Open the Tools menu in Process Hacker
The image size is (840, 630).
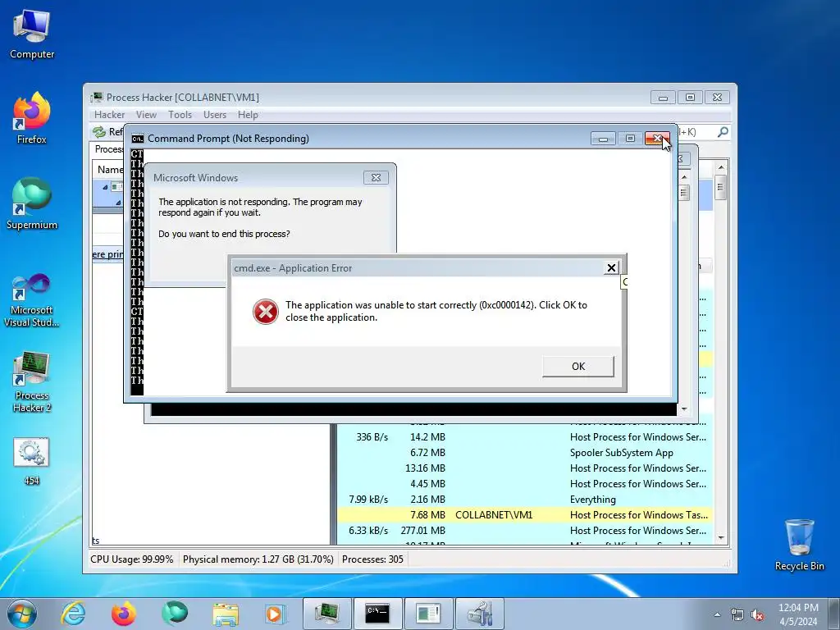180,115
